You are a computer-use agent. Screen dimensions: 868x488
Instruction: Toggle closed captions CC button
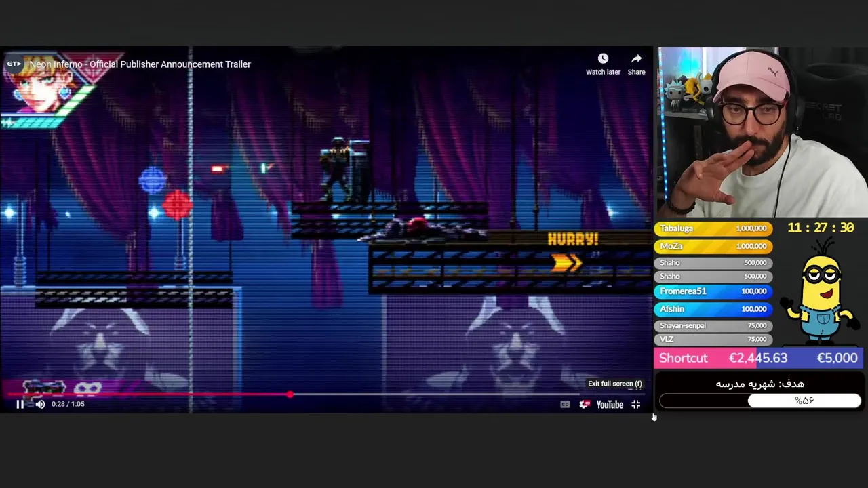565,405
